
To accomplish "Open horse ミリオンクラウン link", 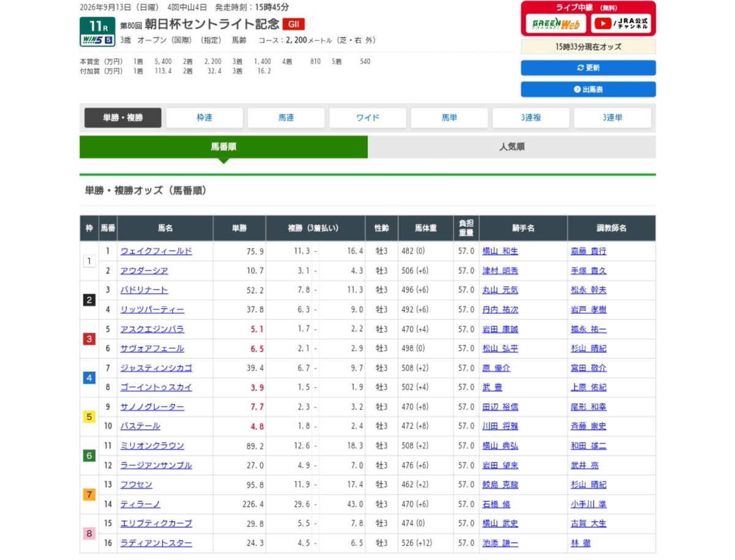I will (152, 446).
